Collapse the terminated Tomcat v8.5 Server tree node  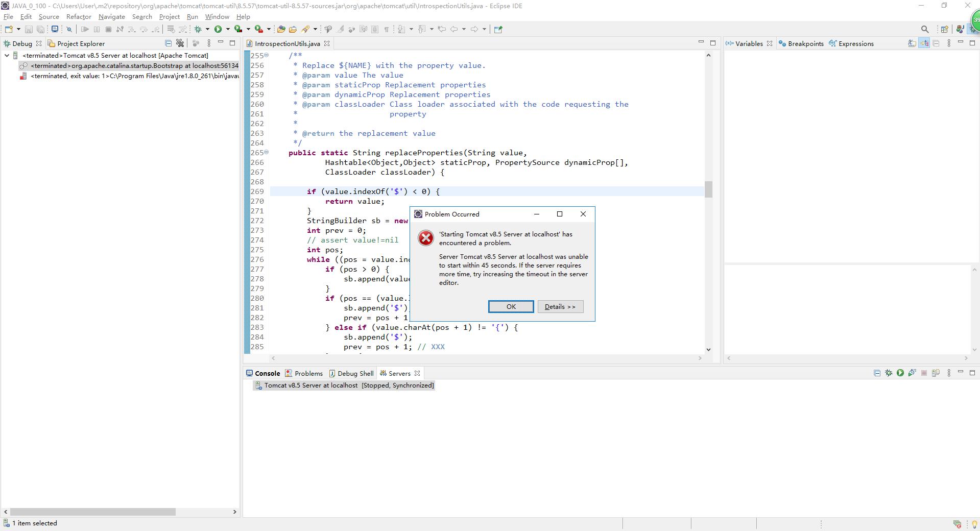click(7, 55)
